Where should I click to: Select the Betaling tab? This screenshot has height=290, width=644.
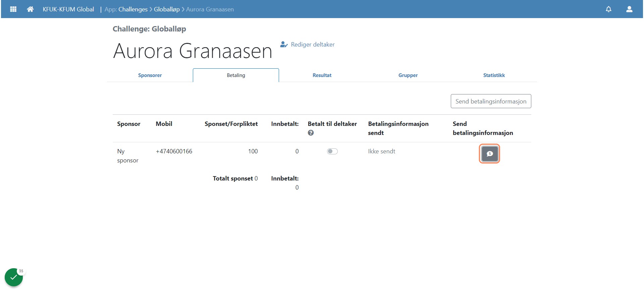(236, 75)
